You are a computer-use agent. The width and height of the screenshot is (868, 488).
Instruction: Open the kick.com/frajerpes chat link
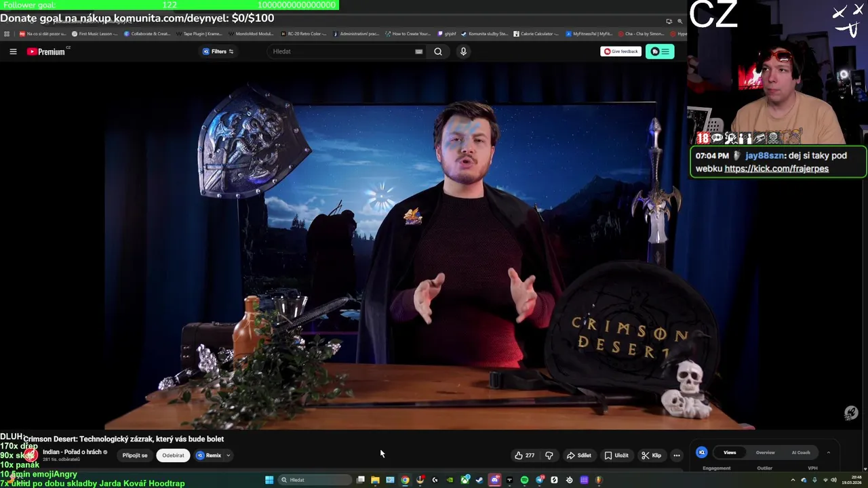point(776,169)
